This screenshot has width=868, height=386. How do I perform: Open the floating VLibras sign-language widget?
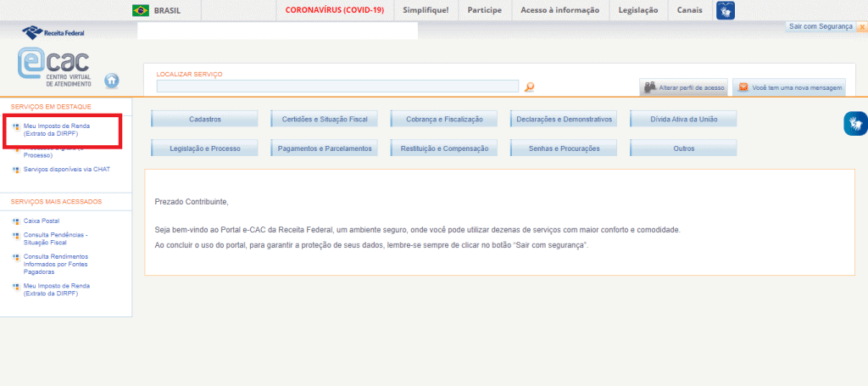point(855,123)
